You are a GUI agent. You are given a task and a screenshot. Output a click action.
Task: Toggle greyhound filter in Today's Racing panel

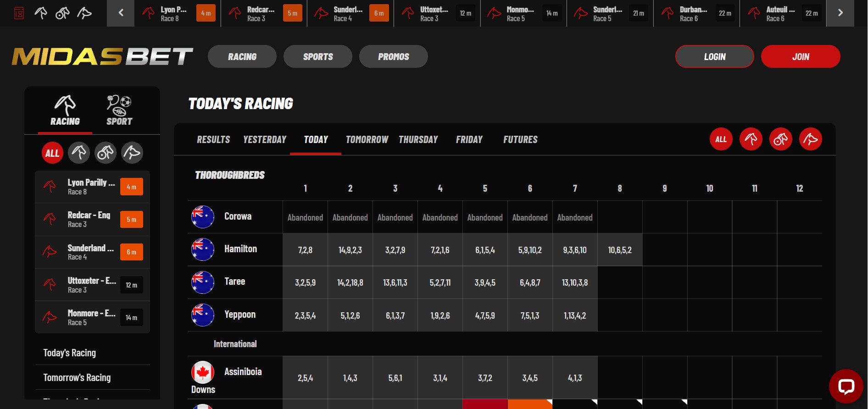coord(811,139)
